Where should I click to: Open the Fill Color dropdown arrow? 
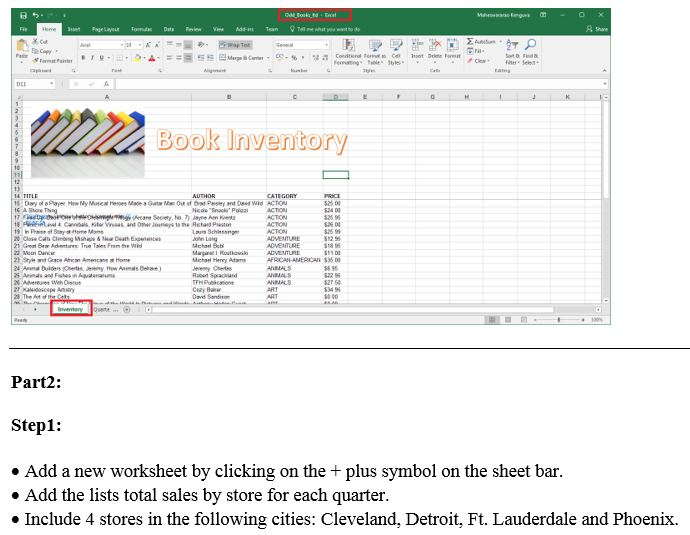(x=144, y=58)
